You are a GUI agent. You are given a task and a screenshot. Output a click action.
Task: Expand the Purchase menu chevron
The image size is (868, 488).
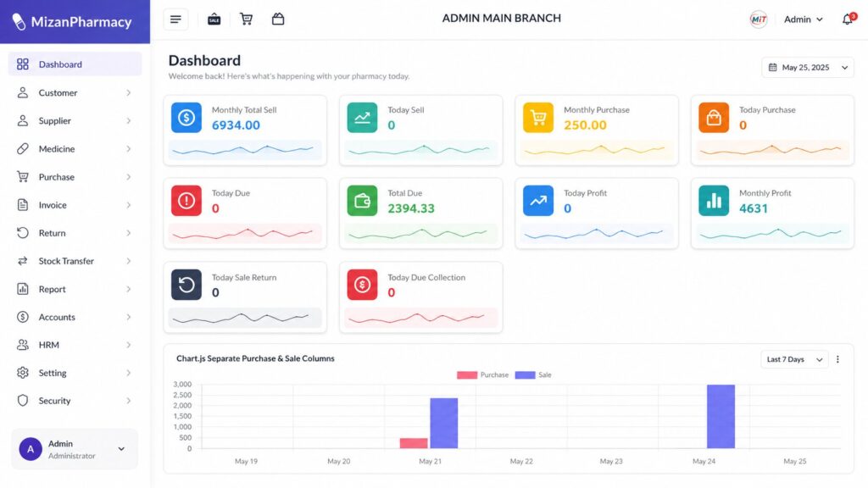tap(129, 177)
